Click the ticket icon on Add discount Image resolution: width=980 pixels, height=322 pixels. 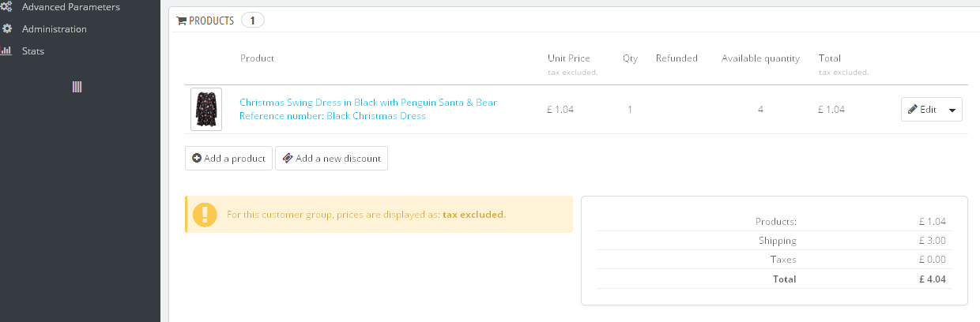288,159
